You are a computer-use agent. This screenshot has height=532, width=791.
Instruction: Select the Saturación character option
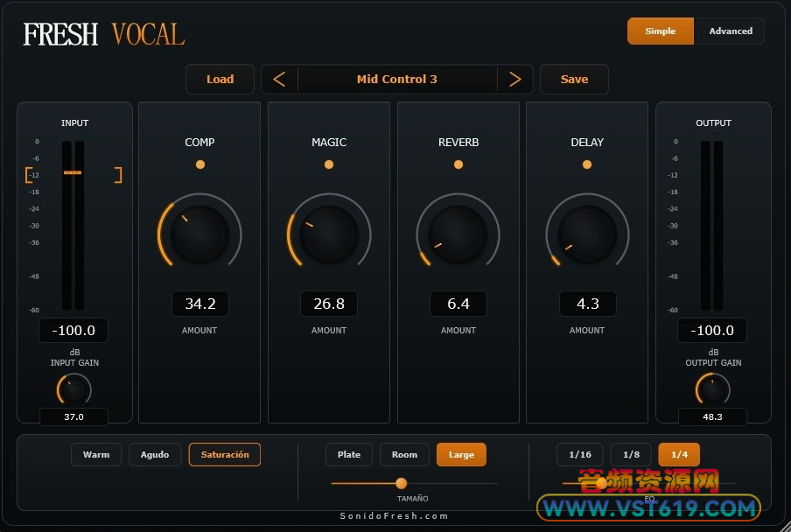(225, 454)
